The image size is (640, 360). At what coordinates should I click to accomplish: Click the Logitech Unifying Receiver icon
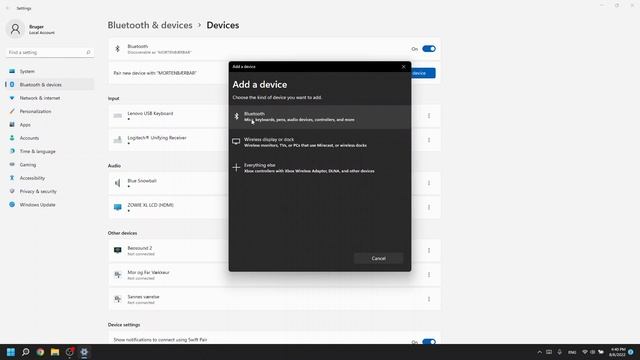(x=118, y=140)
